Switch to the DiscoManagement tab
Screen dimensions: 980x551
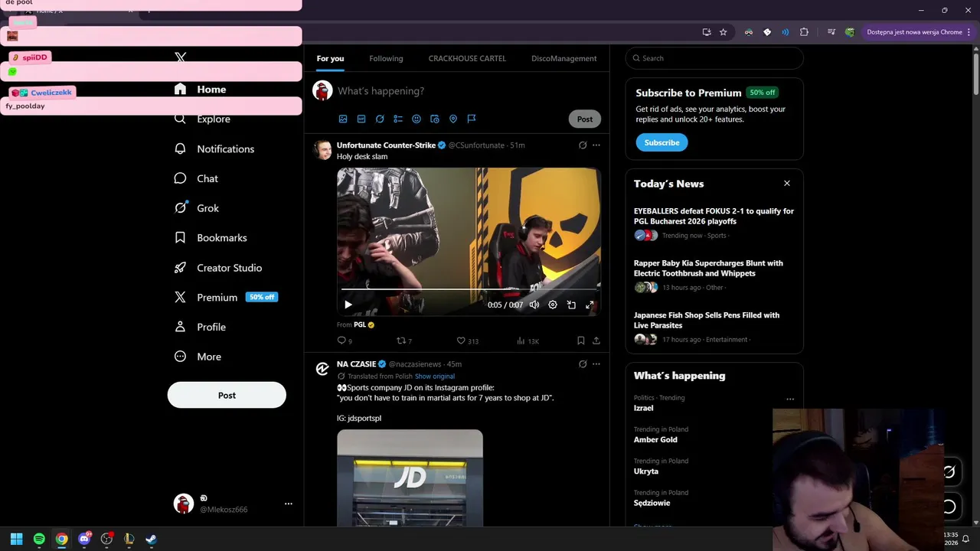(x=563, y=58)
